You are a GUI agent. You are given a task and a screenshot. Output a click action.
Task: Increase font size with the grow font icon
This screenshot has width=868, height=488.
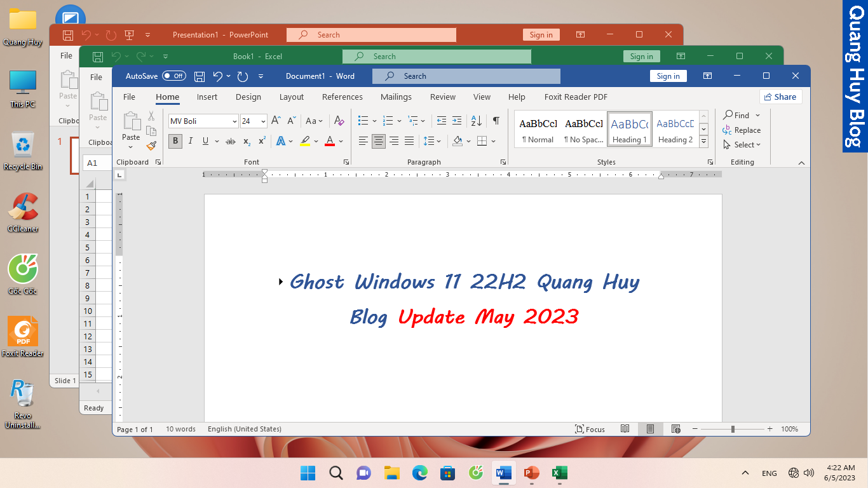coord(276,121)
